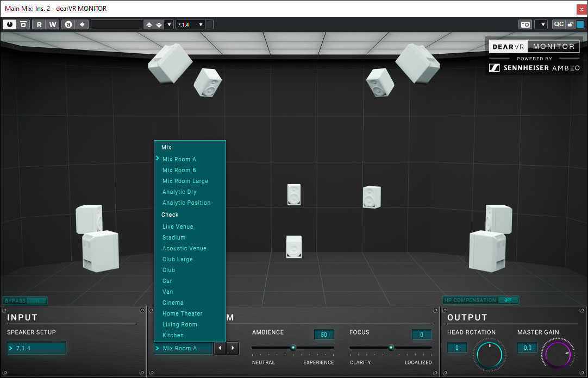Screen dimensions: 588x378
Task: Click the next room right arrow
Action: [x=233, y=348]
